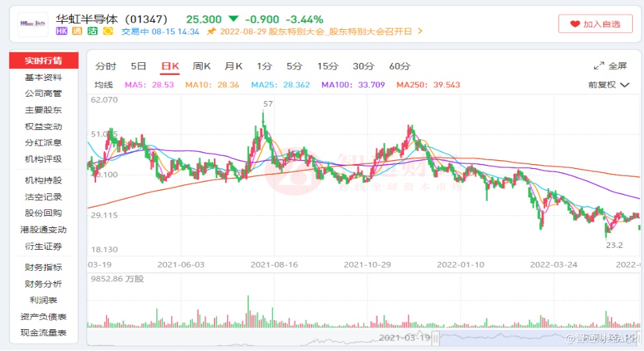The height and width of the screenshot is (351, 644).
Task: Open 财务指标 in the sidebar
Action: (44, 268)
